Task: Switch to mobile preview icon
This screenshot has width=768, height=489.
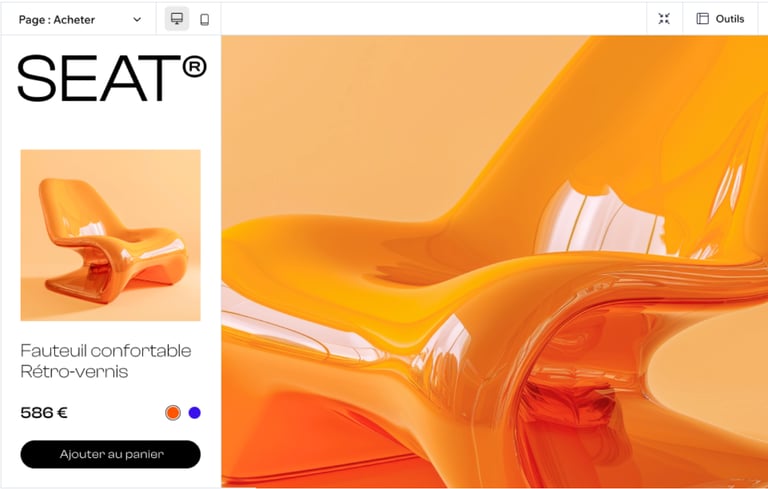Action: 205,19
